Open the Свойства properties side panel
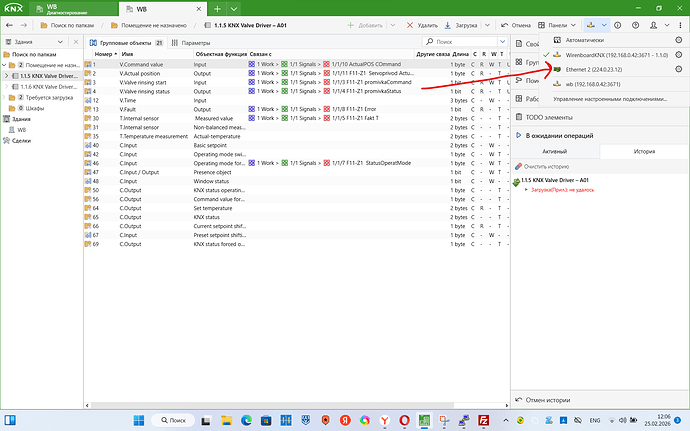The width and height of the screenshot is (690, 431). pos(527,44)
